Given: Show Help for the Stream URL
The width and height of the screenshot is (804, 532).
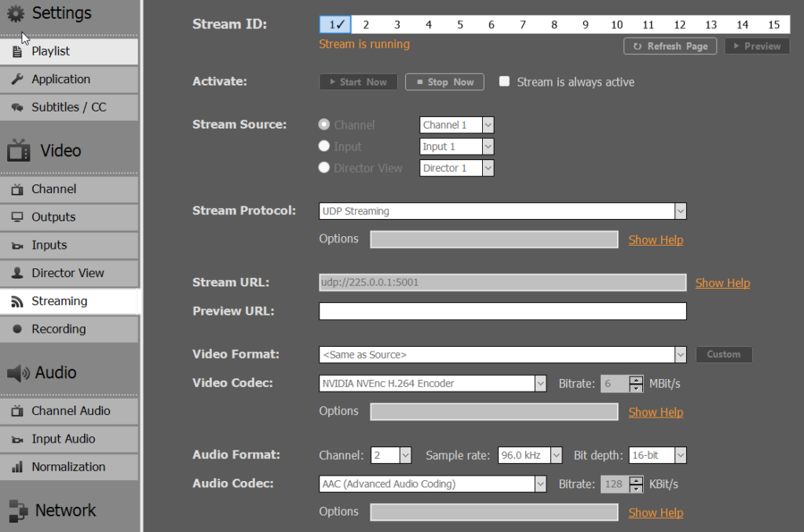Looking at the screenshot, I should click(722, 282).
